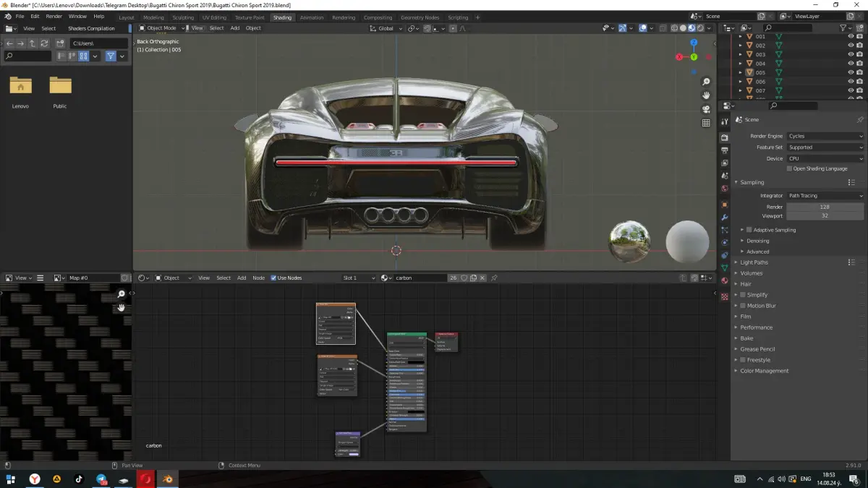This screenshot has height=488, width=868.
Task: Expand object 002 in outliner
Action: coord(740,46)
